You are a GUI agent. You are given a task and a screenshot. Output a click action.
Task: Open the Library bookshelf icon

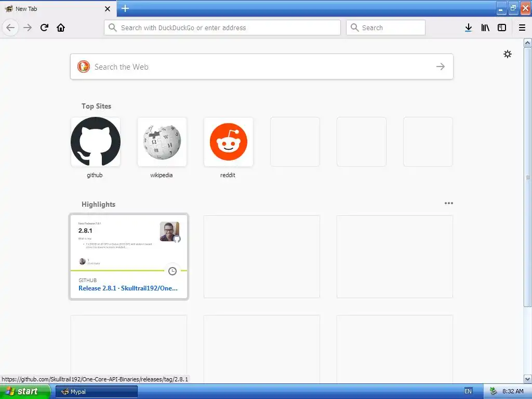tap(485, 28)
